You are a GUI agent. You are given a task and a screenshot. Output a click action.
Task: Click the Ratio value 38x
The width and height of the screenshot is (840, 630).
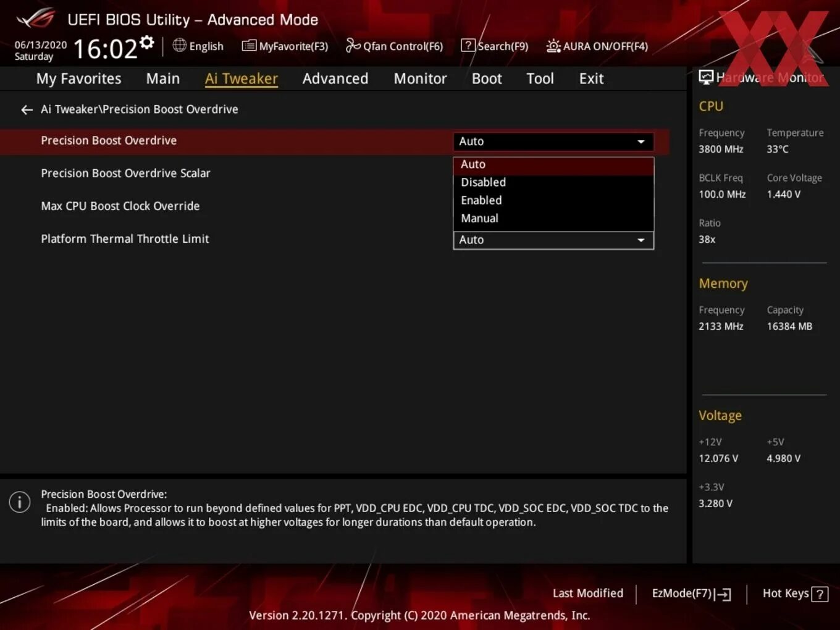coord(707,239)
